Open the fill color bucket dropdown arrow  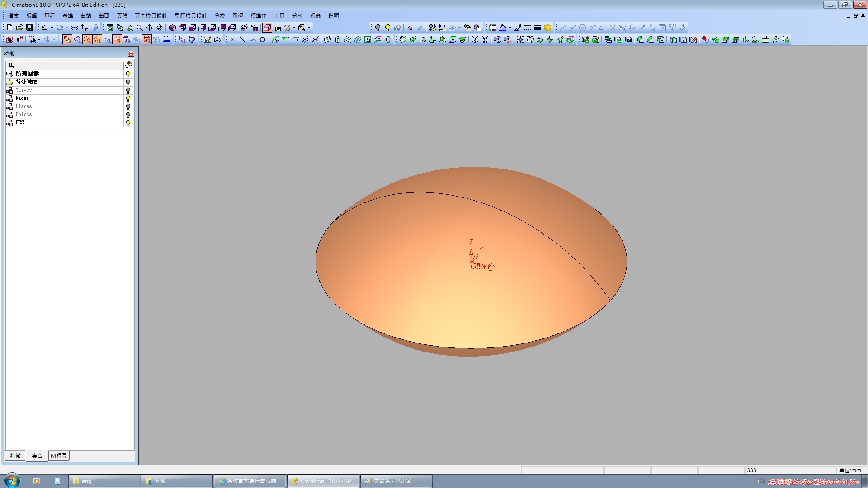point(509,28)
